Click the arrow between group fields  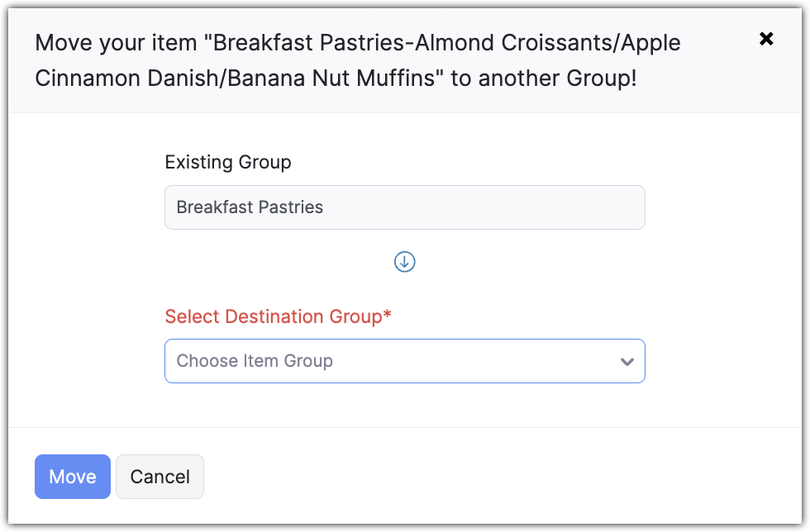click(404, 262)
